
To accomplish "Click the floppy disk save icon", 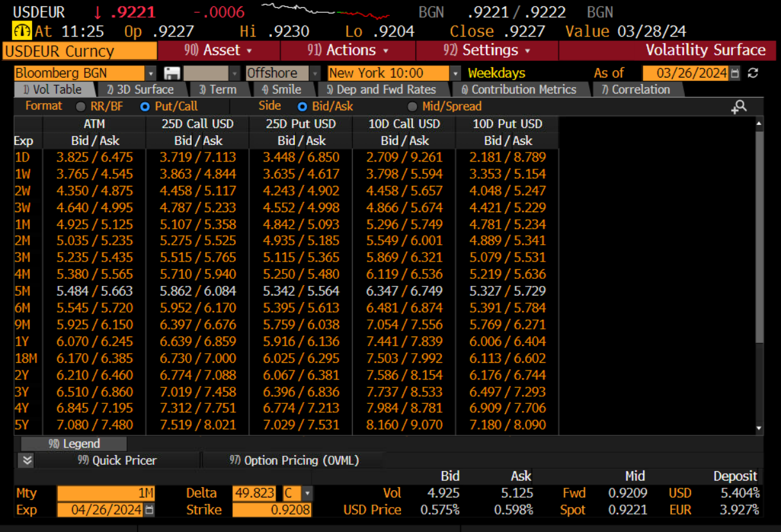I will [171, 73].
